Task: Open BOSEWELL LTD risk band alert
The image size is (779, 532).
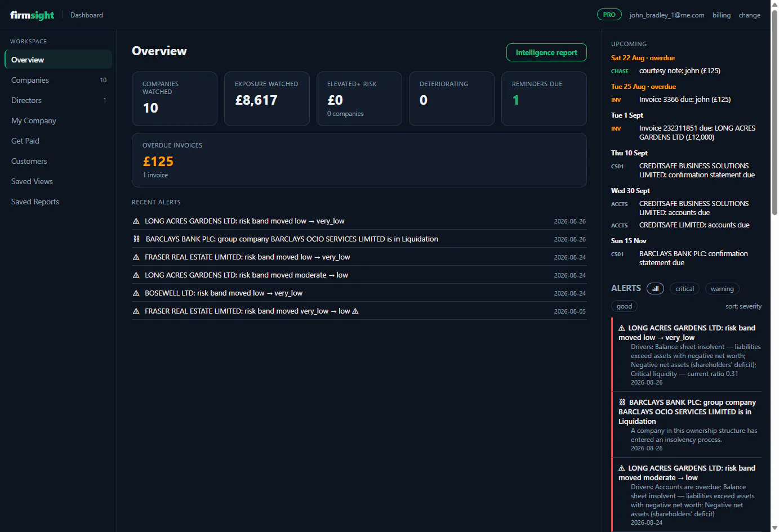Action: point(359,293)
